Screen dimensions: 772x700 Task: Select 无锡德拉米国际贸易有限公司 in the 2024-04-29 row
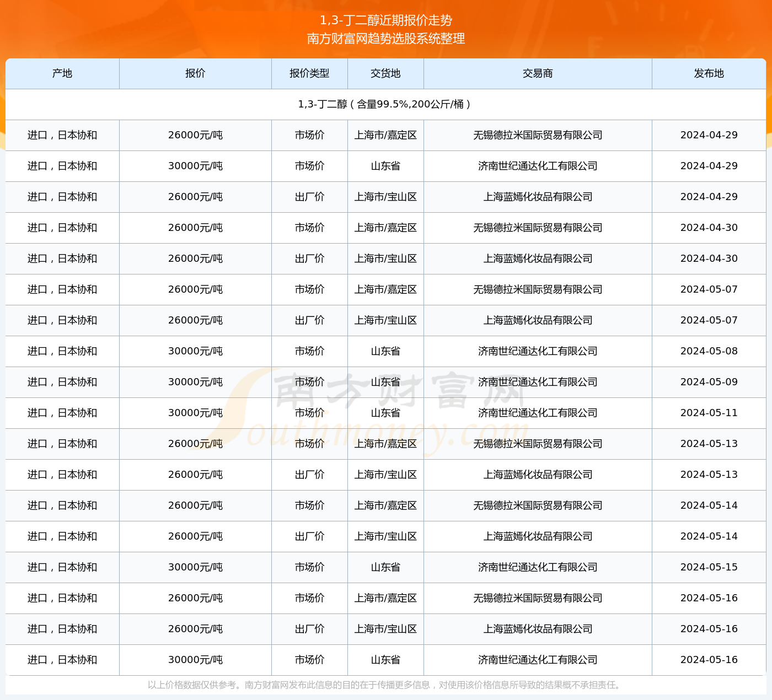[538, 135]
